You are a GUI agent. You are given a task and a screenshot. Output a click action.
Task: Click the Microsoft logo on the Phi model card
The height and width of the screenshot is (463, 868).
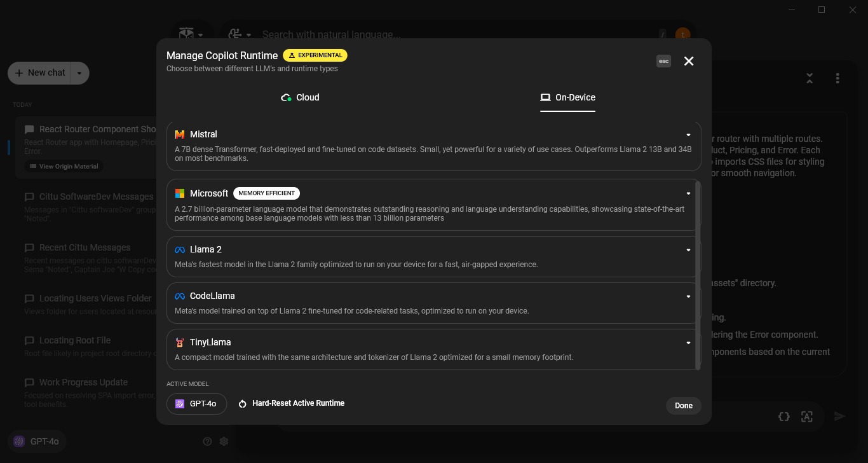click(179, 193)
